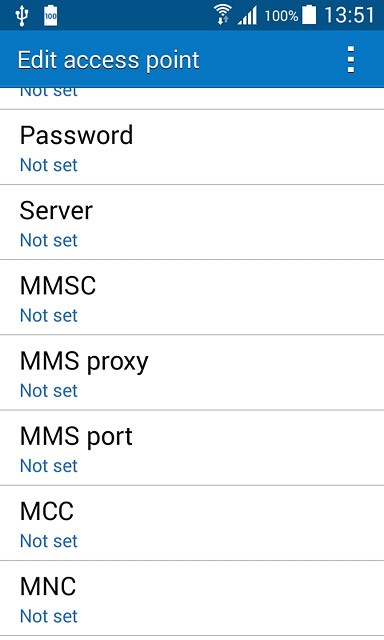Tap the mobile signal strength bars
Screen dimensions: 384x640
[x=248, y=16]
